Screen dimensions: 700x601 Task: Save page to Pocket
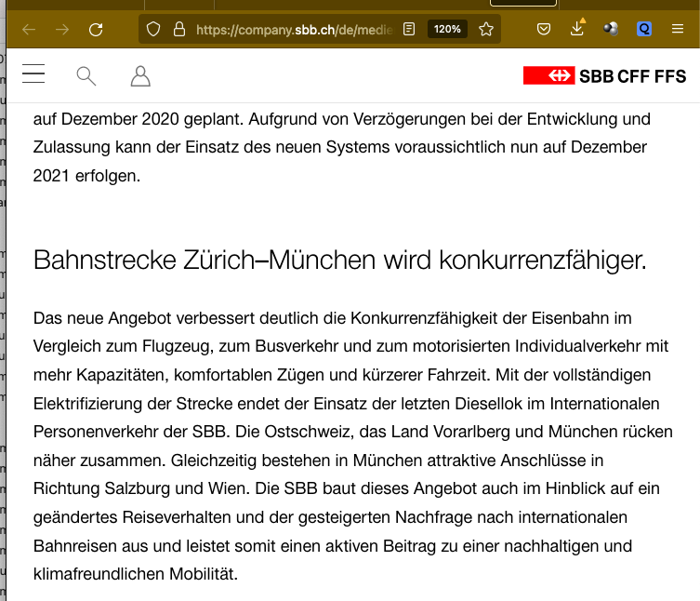tap(543, 30)
